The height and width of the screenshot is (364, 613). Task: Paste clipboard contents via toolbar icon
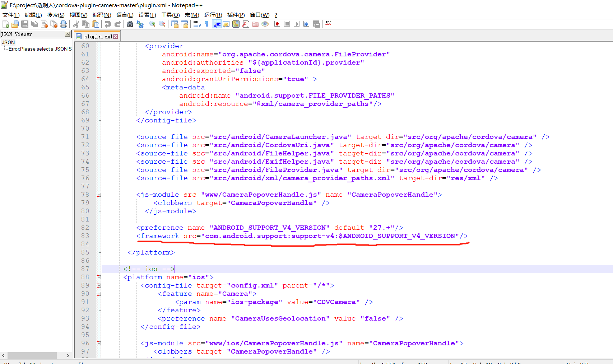coord(96,24)
